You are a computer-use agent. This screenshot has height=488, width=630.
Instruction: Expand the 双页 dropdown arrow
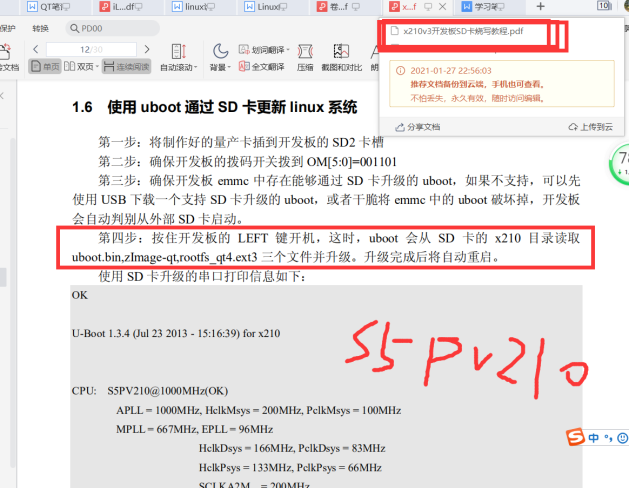click(x=97, y=67)
